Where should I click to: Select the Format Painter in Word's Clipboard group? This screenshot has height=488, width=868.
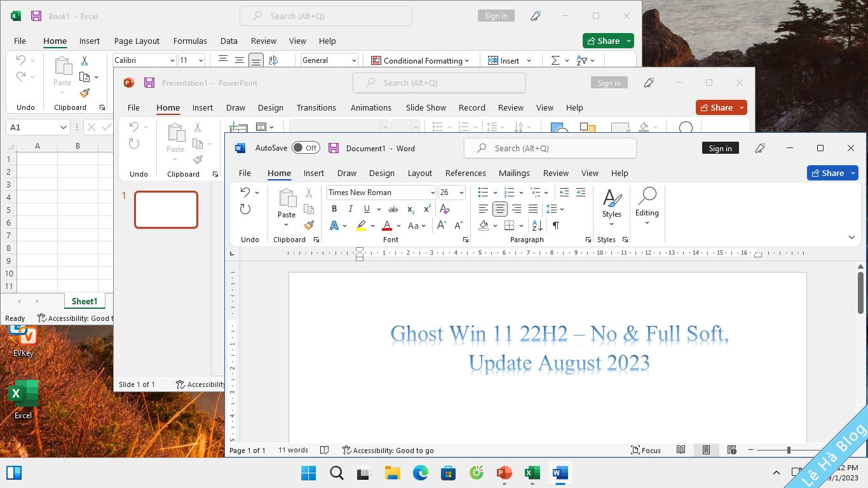point(309,224)
